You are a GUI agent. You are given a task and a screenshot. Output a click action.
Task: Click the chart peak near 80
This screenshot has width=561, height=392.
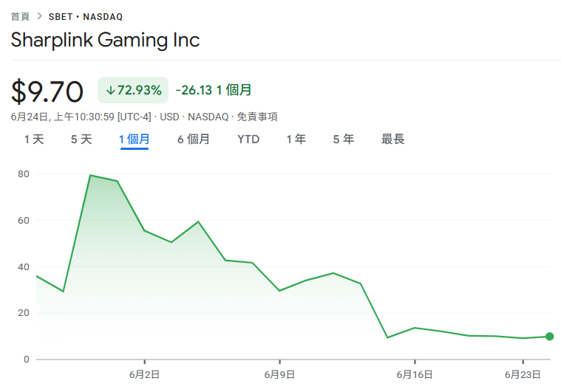pyautogui.click(x=90, y=175)
